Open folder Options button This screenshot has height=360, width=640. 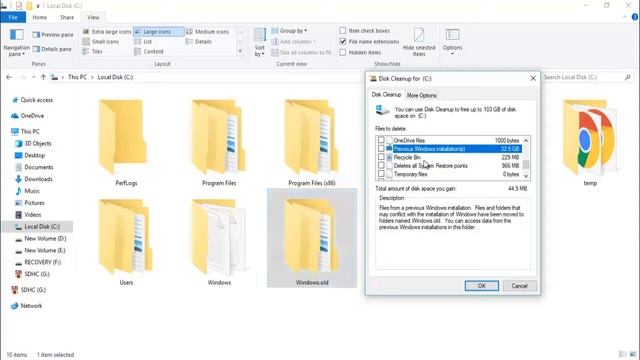point(452,42)
